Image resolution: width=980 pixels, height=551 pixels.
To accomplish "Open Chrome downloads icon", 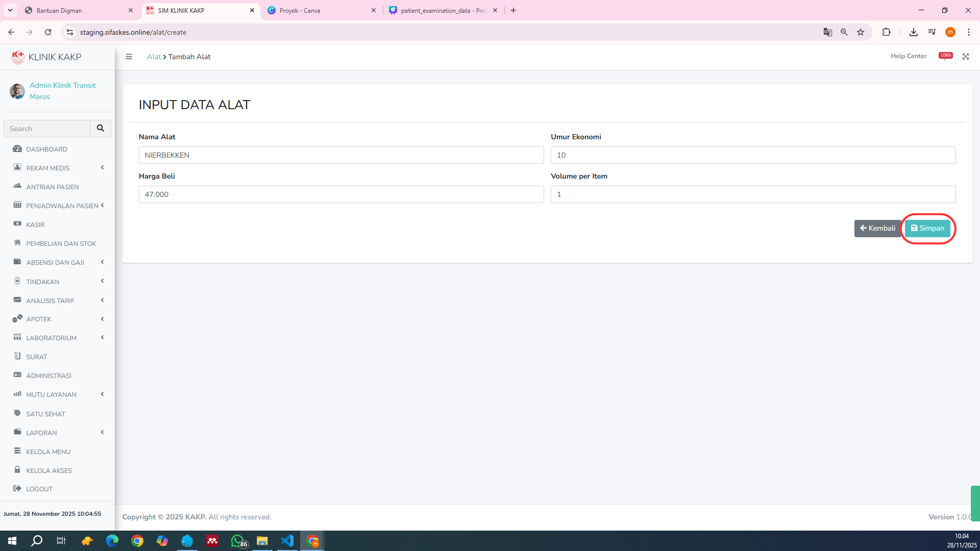I will (914, 32).
